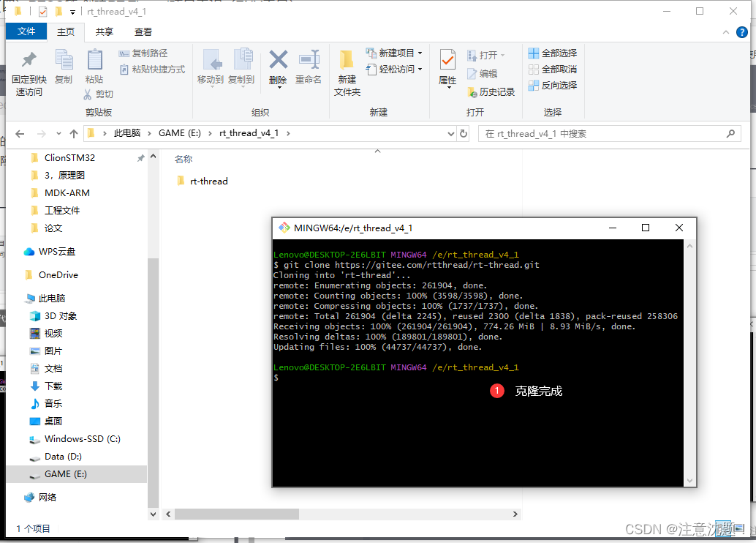Click the Pin to Quick access icon
The width and height of the screenshot is (756, 543).
(29, 60)
